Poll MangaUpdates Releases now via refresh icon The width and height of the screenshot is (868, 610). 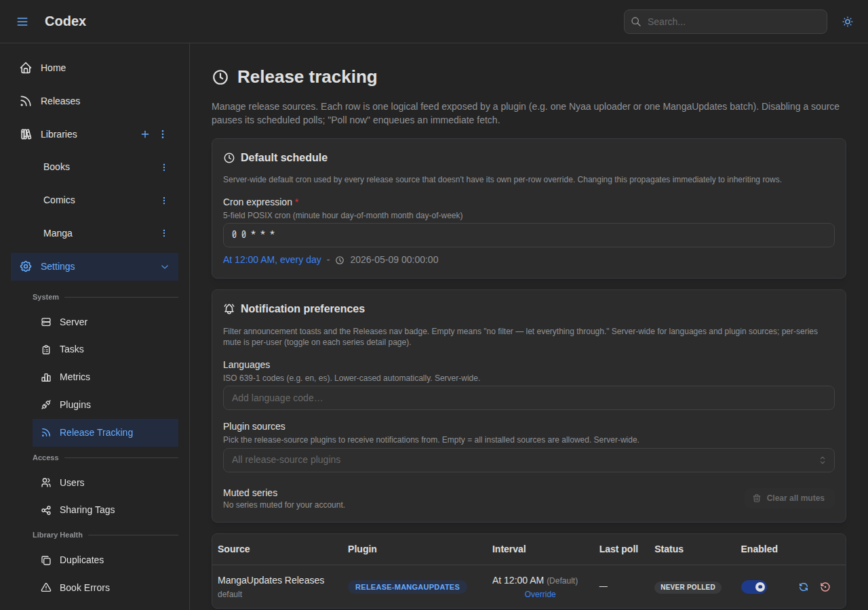pyautogui.click(x=804, y=587)
